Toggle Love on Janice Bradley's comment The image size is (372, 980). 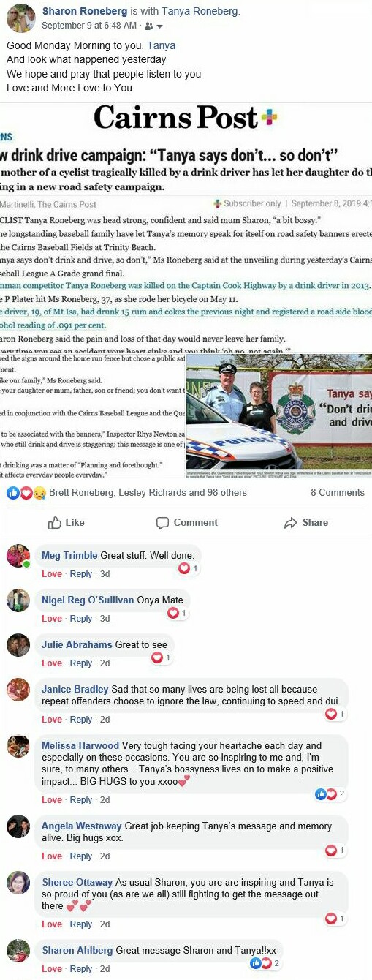52,720
